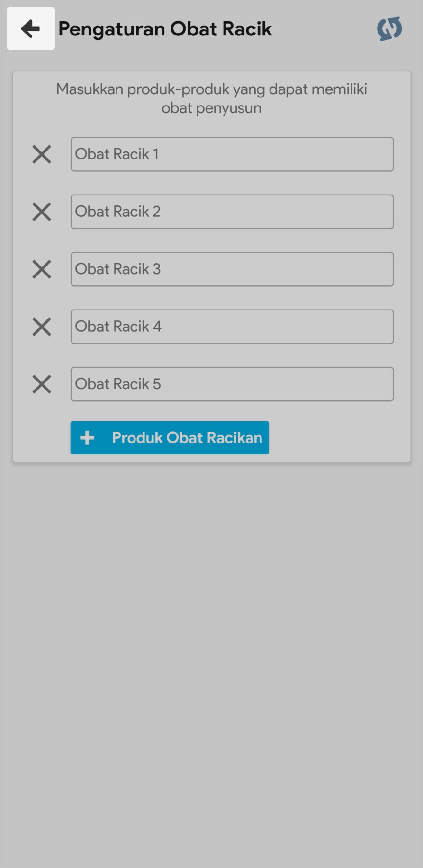Click blank card space left of add button
This screenshot has width=423, height=868.
[42, 438]
